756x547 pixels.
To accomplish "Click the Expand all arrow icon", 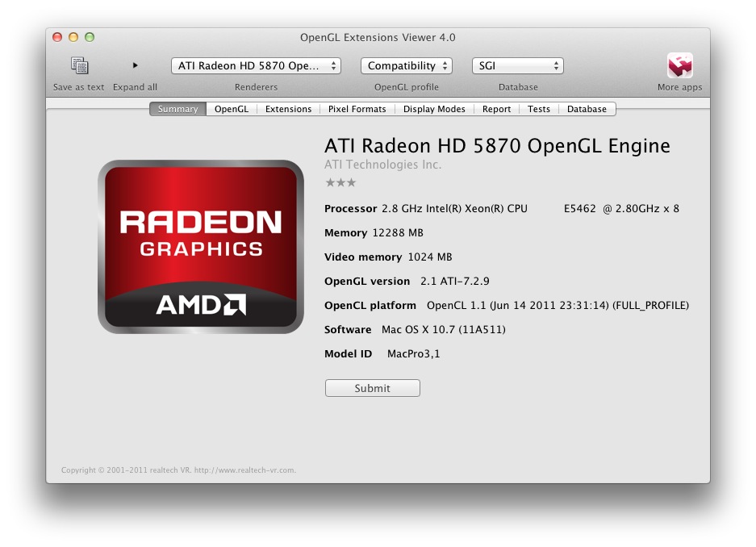I will 136,65.
